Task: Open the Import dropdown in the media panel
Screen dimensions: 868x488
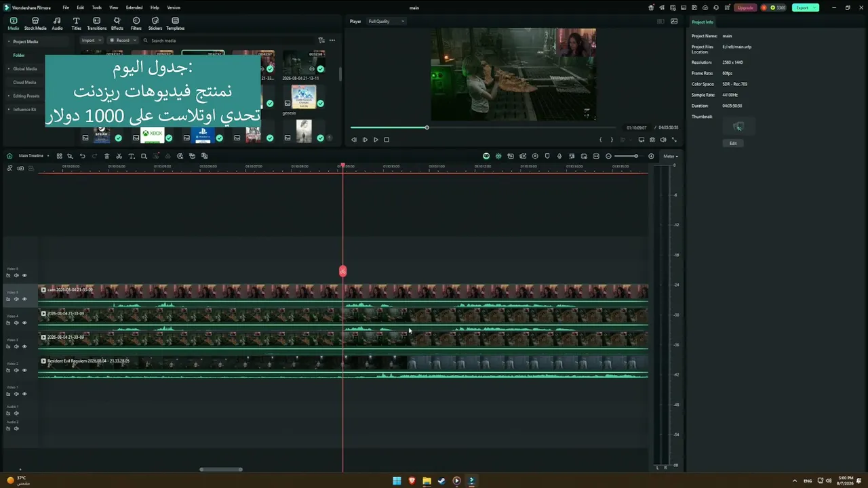Action: (x=90, y=40)
